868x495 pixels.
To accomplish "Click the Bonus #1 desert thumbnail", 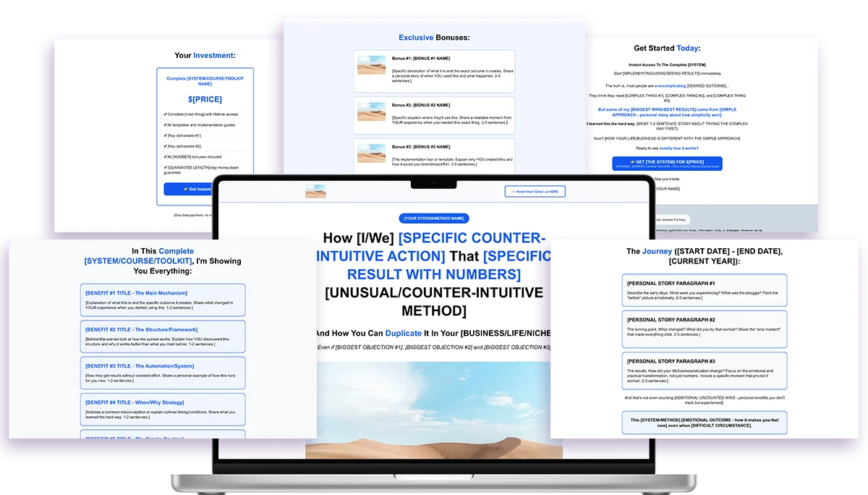I will [x=375, y=65].
